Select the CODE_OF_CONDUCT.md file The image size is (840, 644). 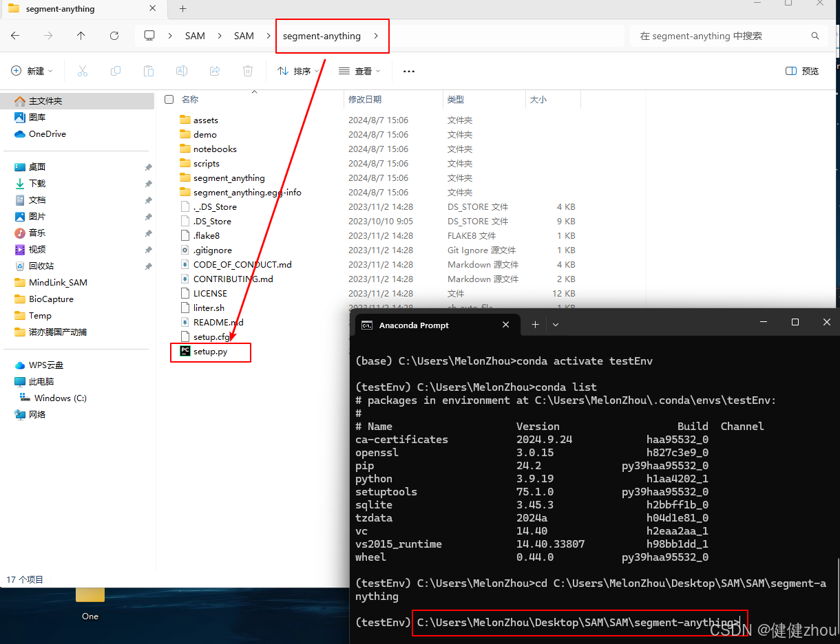point(235,264)
